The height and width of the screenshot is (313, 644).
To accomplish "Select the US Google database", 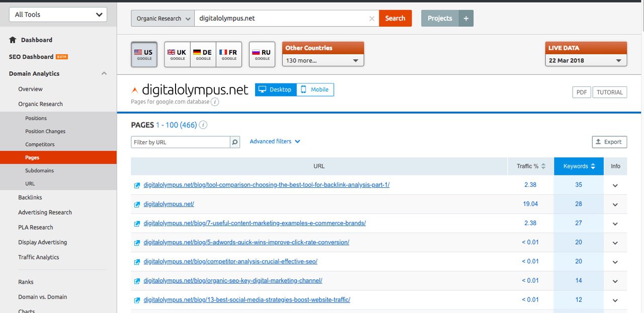I will (x=144, y=54).
